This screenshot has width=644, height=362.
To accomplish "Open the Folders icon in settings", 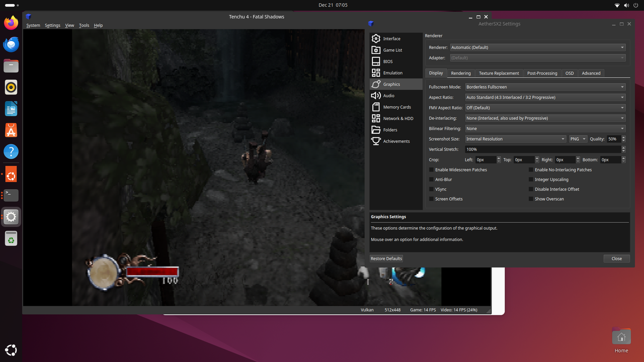I will click(376, 130).
